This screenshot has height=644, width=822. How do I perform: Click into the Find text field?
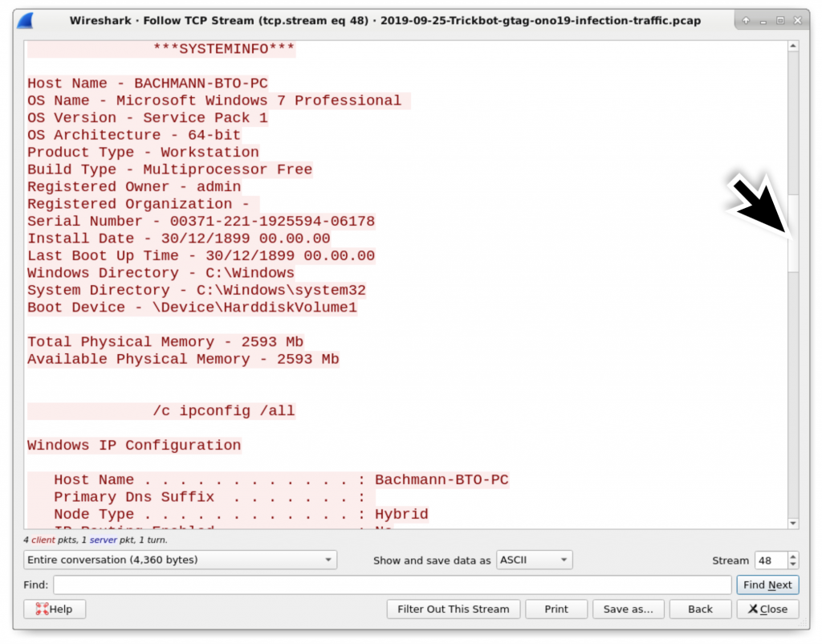[x=392, y=585]
